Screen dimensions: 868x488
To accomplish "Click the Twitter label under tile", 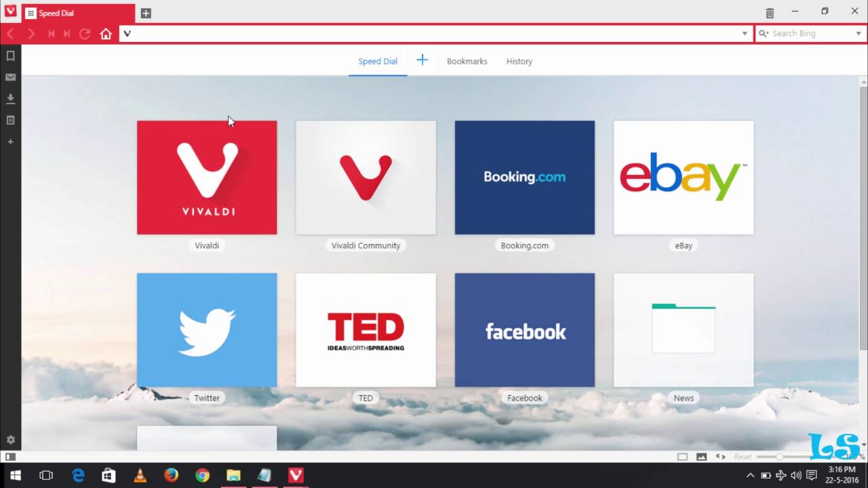I will tap(207, 398).
